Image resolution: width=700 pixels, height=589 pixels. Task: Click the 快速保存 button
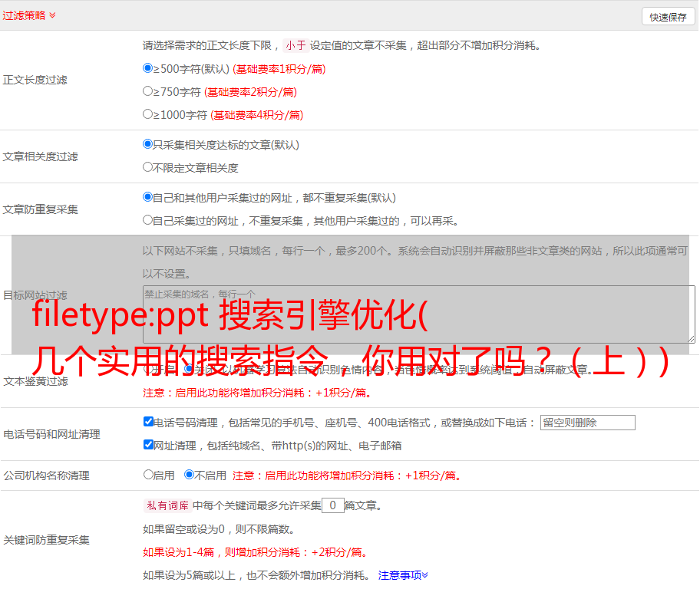[x=668, y=17]
